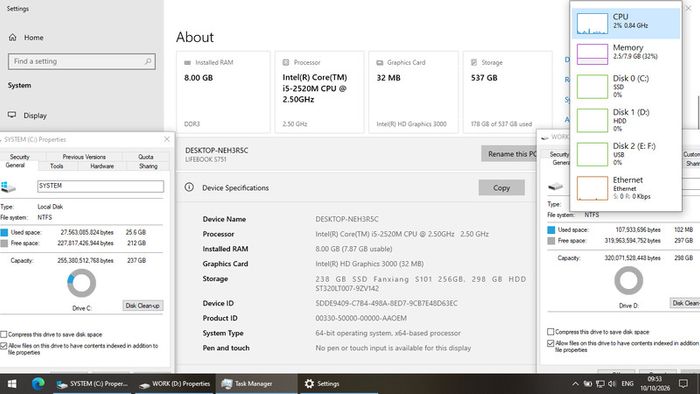Switch to SYSTEM (C:) Properties taskbar item
This screenshot has height=394, width=700.
(92, 384)
